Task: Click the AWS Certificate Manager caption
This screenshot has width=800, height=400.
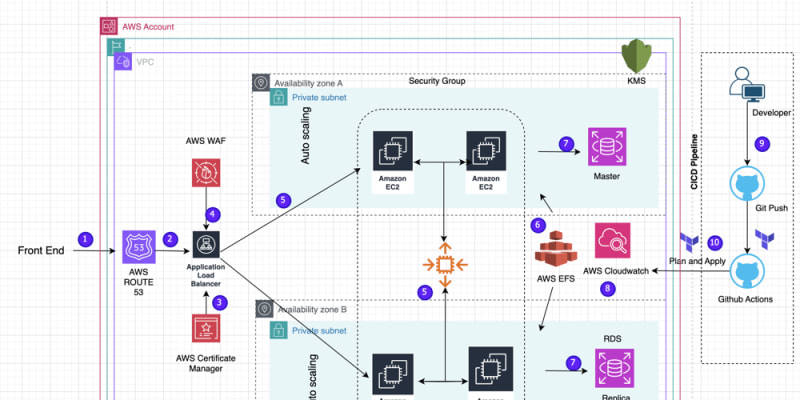Action: point(206,363)
